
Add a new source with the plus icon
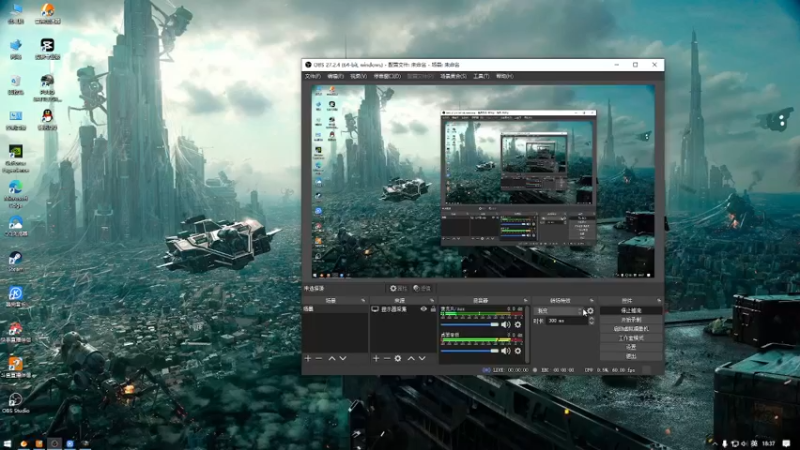click(x=376, y=359)
